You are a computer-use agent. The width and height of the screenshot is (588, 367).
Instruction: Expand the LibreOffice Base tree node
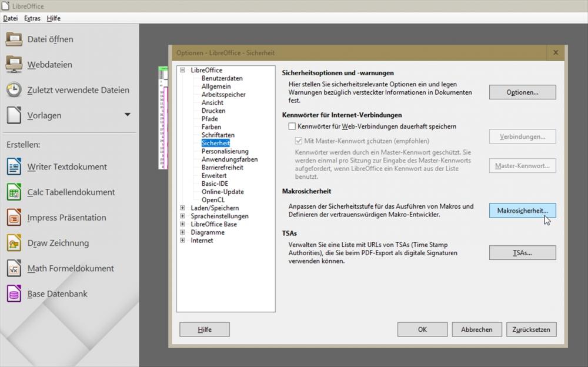pyautogui.click(x=183, y=224)
